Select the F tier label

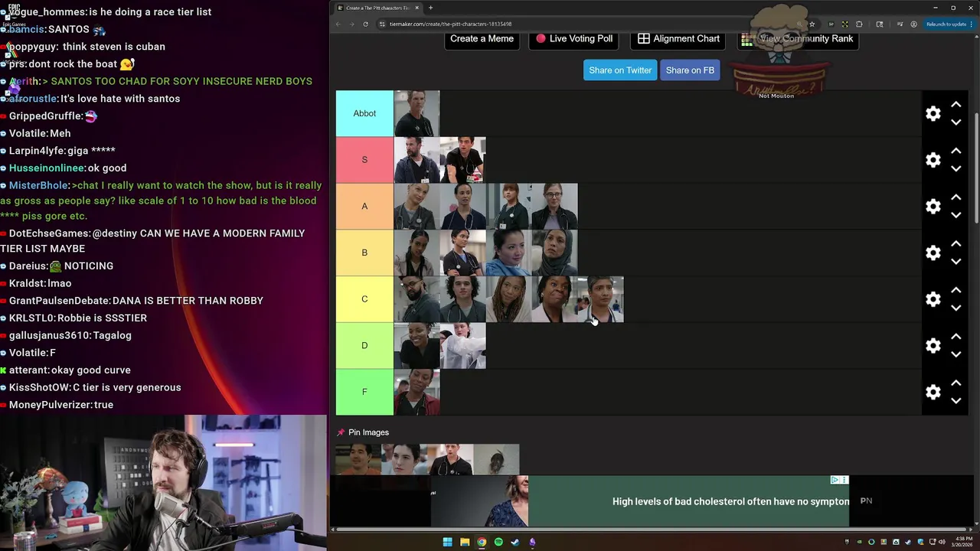coord(364,392)
